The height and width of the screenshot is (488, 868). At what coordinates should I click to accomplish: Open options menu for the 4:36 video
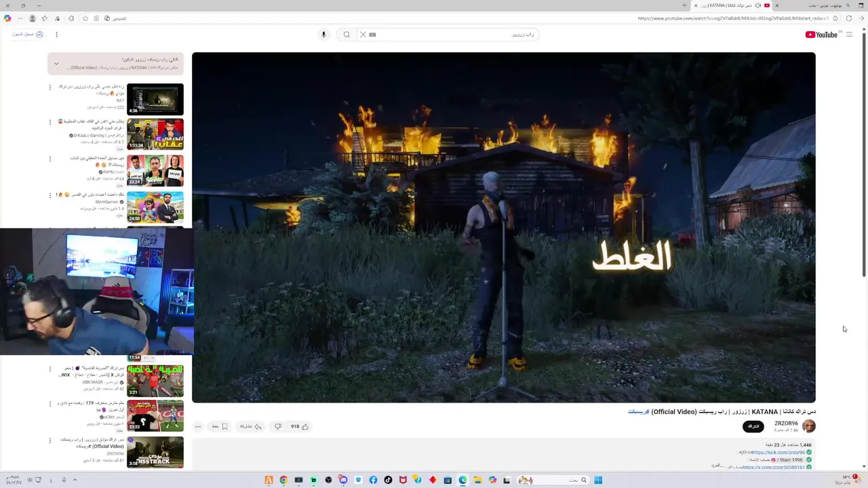(50, 87)
